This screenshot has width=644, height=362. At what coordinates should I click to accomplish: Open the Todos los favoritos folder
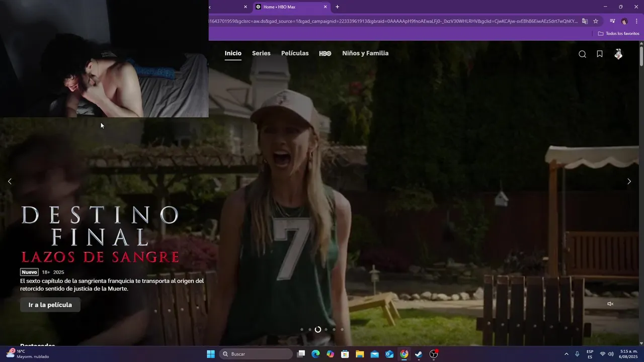(x=618, y=34)
